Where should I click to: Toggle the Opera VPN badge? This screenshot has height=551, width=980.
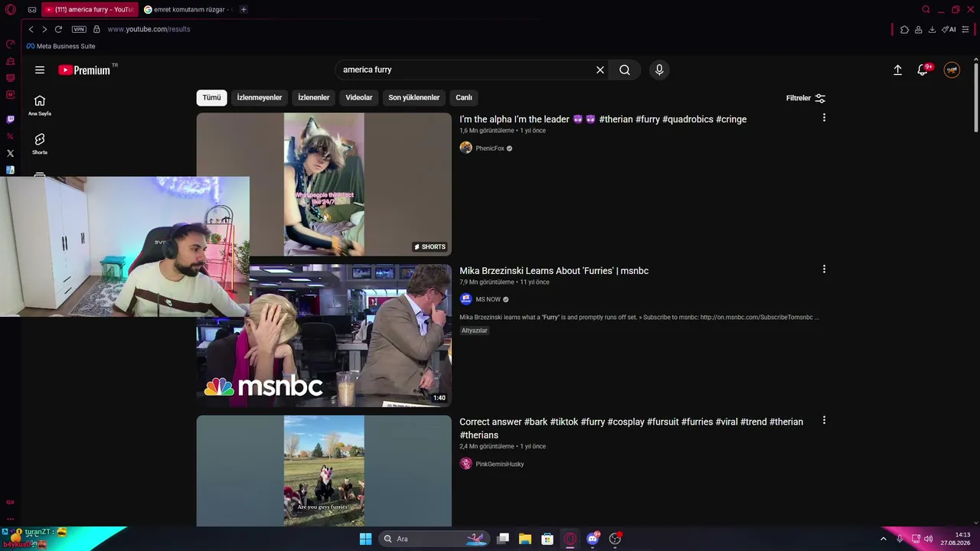coord(79,29)
